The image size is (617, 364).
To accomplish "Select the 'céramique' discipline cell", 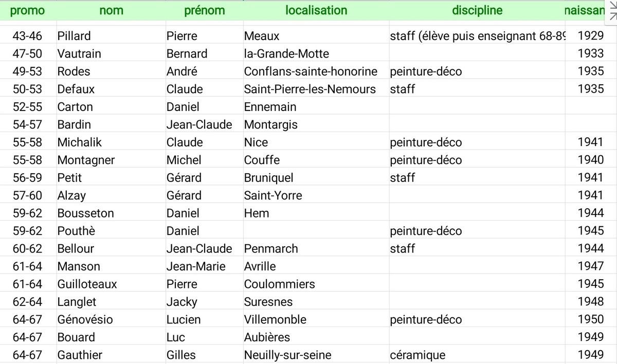I will coord(477,355).
